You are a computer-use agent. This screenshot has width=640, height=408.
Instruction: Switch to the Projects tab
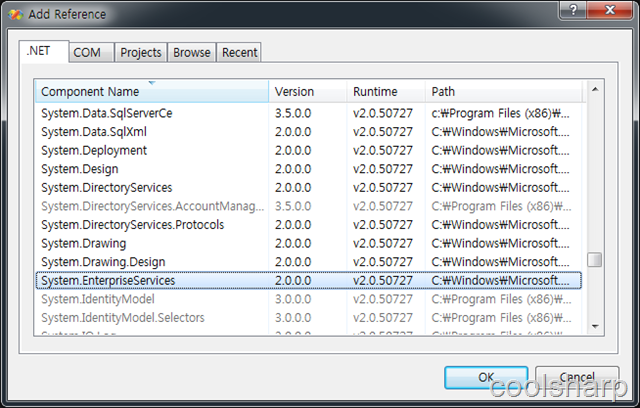(x=141, y=53)
